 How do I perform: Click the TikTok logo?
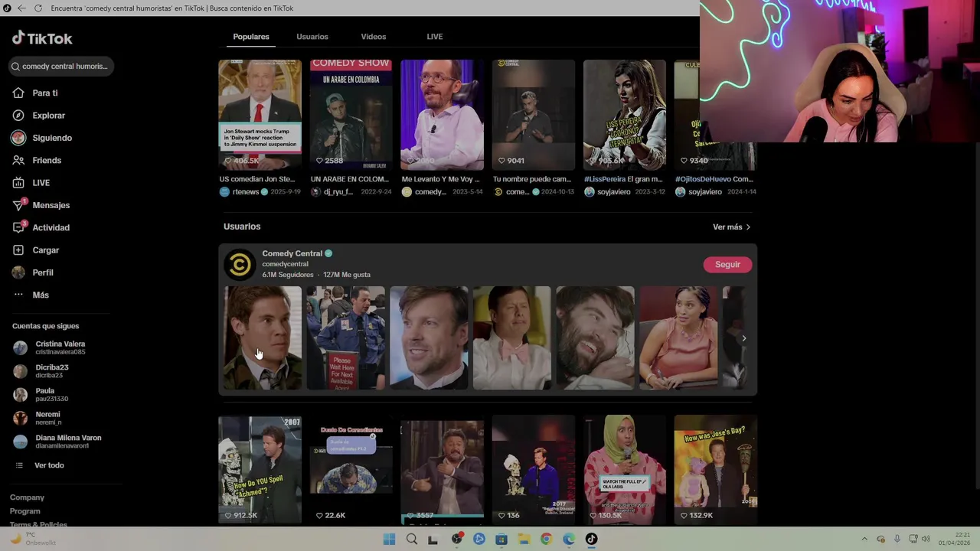[x=42, y=38]
